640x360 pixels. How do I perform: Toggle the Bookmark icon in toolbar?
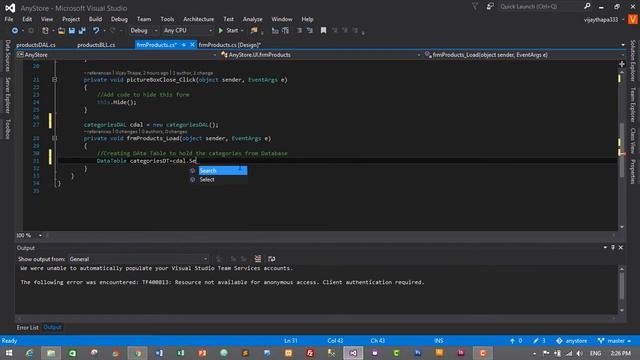[323, 31]
